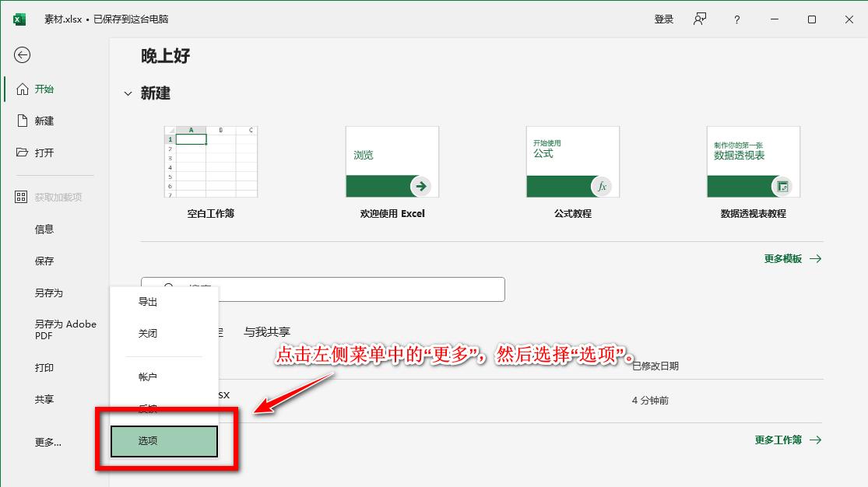Click the pivot table icon on 数据透视表 thumbnail

click(782, 187)
